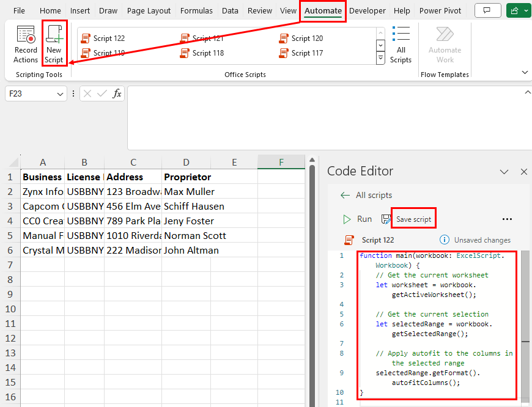Open Code Editor pane options chevron

coord(504,172)
